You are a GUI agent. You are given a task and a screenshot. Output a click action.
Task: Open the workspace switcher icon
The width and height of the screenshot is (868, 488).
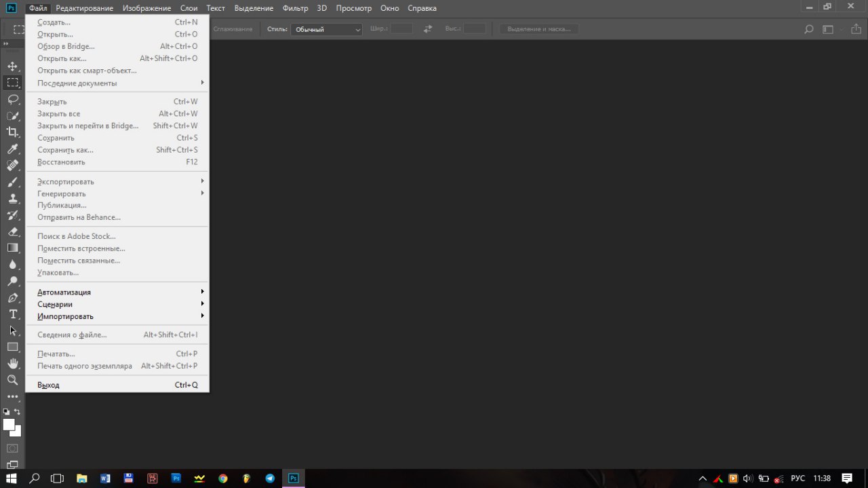click(828, 29)
